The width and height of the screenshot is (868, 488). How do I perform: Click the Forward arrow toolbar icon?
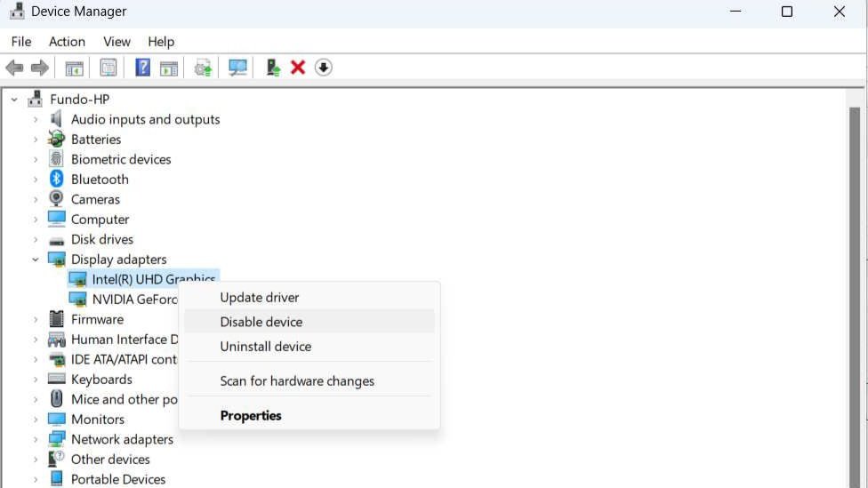click(x=40, y=68)
